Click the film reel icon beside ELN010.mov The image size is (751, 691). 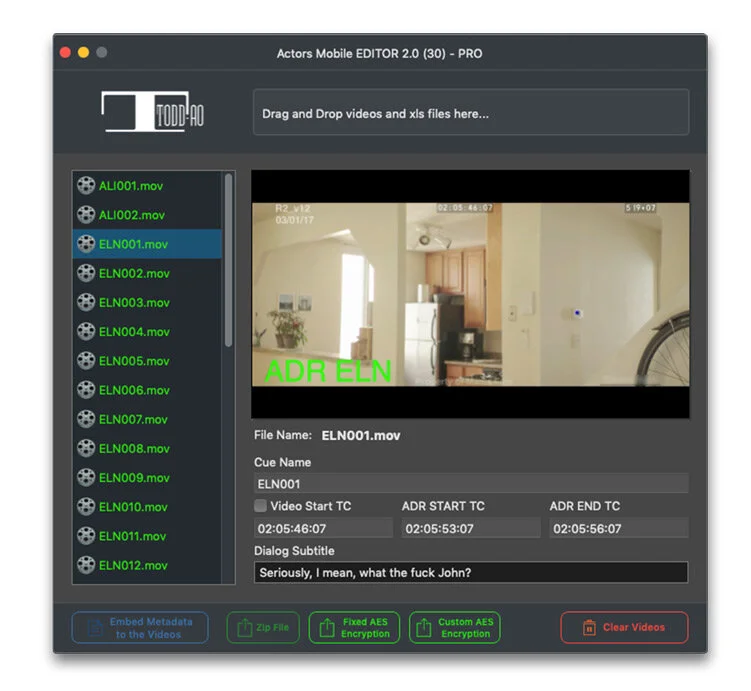(x=86, y=507)
